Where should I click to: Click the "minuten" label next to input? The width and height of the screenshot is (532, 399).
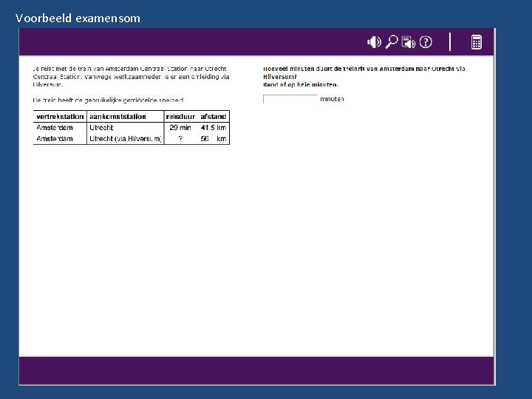click(x=332, y=99)
